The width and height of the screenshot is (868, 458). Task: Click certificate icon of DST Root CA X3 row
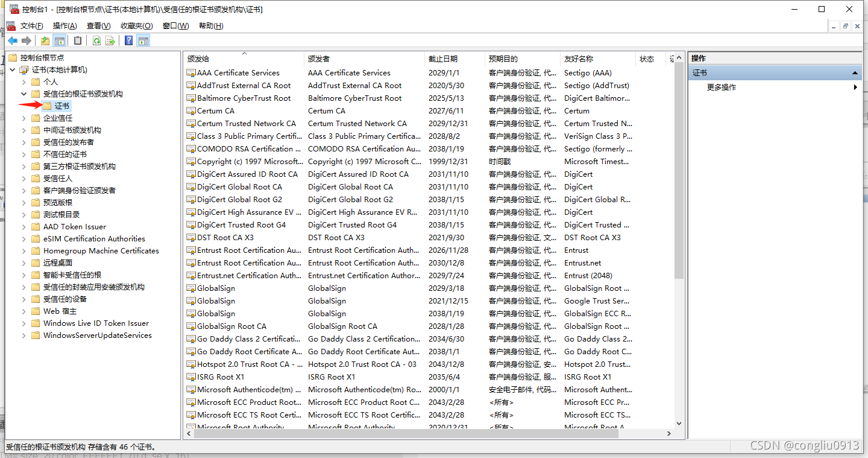pyautogui.click(x=192, y=237)
